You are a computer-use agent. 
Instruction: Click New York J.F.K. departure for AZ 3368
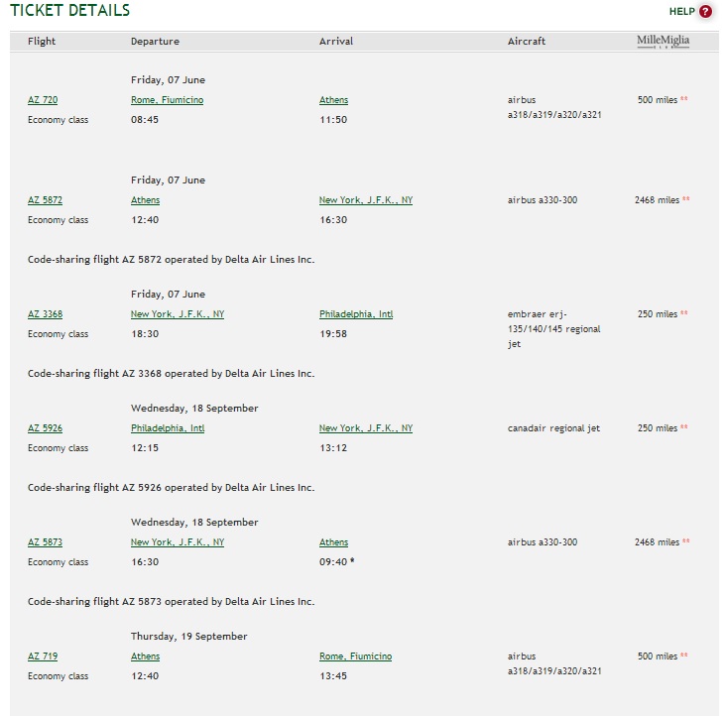coord(178,314)
